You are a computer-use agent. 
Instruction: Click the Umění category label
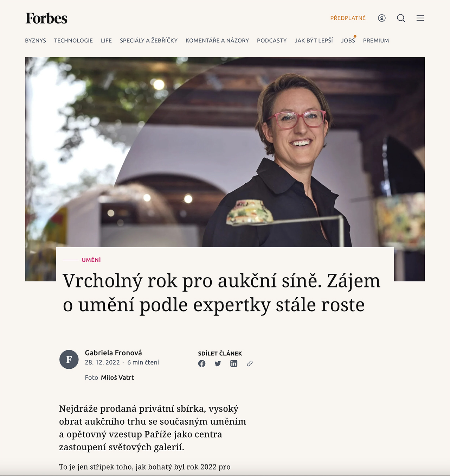(x=91, y=260)
